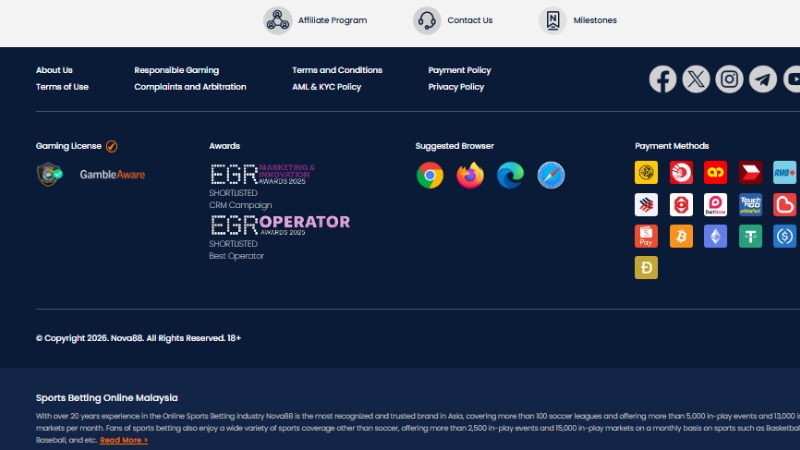The image size is (800, 450).
Task: Click the 'Best Operator' award text
Action: coord(236,256)
